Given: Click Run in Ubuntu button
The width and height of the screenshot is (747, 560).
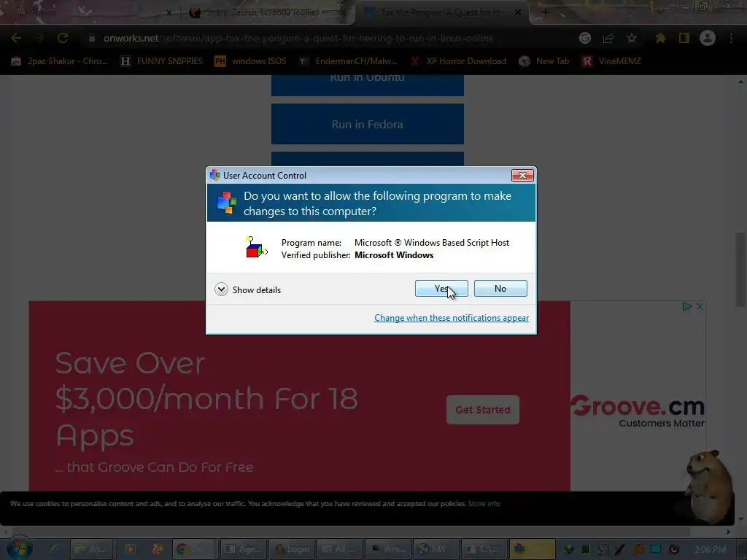Looking at the screenshot, I should pos(368,85).
